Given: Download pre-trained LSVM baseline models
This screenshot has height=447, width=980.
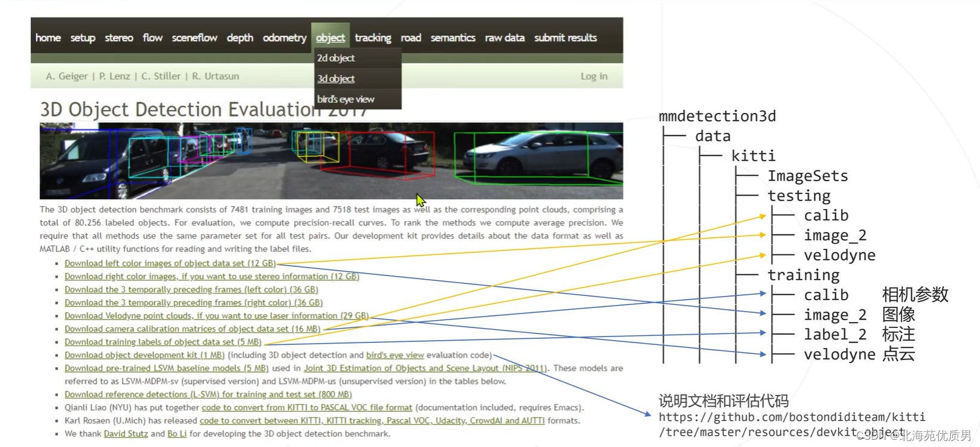Looking at the screenshot, I should click(167, 368).
